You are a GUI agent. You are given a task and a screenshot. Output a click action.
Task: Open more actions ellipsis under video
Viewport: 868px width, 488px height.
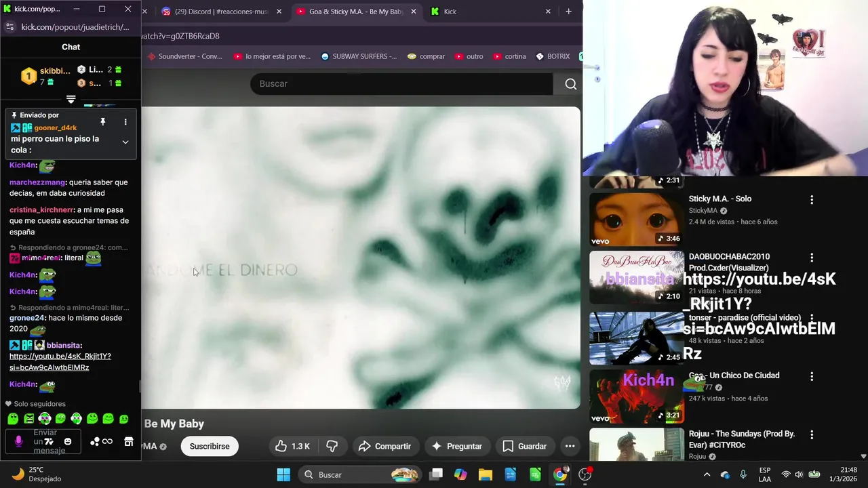click(570, 446)
